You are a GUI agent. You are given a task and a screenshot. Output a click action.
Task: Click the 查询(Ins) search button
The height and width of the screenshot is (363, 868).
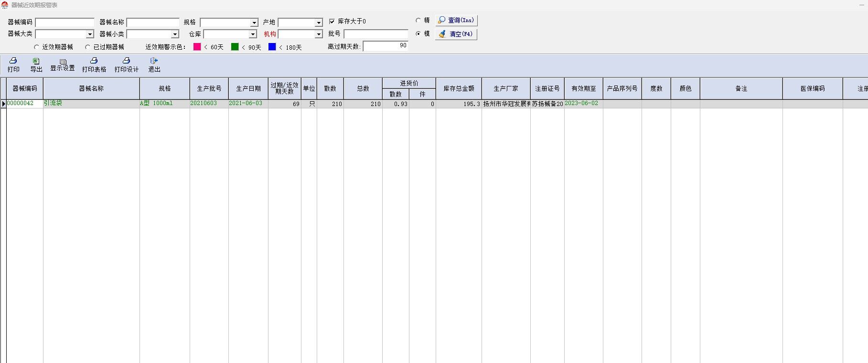tap(456, 20)
